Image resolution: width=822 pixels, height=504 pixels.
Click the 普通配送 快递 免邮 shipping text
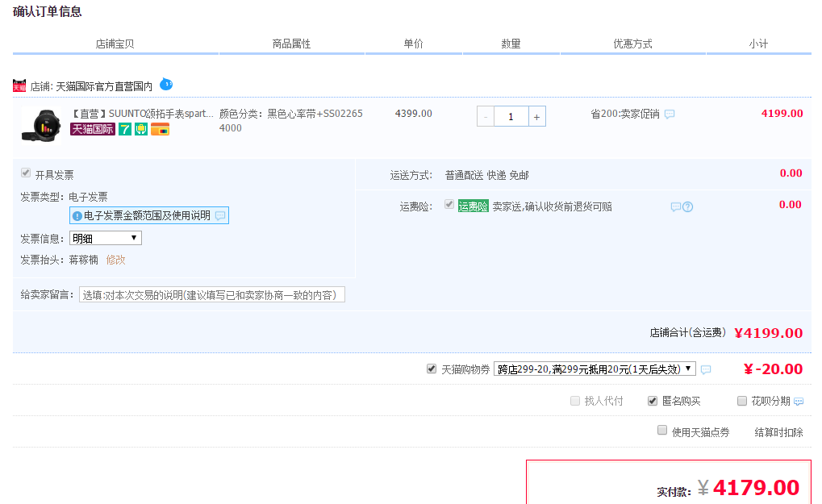487,176
